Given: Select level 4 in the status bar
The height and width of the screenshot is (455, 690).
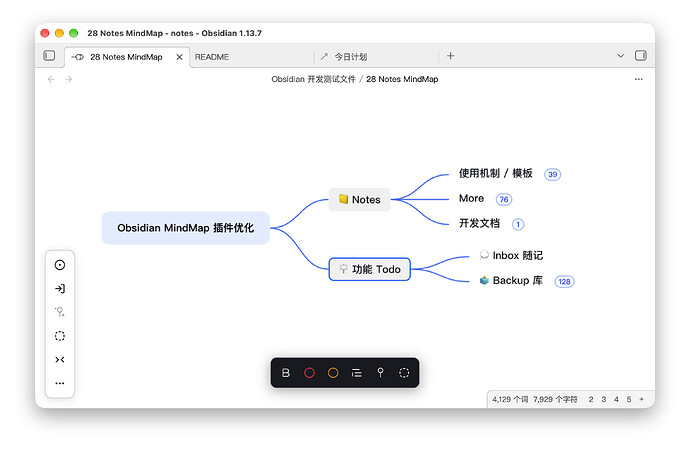Looking at the screenshot, I should coord(616,400).
